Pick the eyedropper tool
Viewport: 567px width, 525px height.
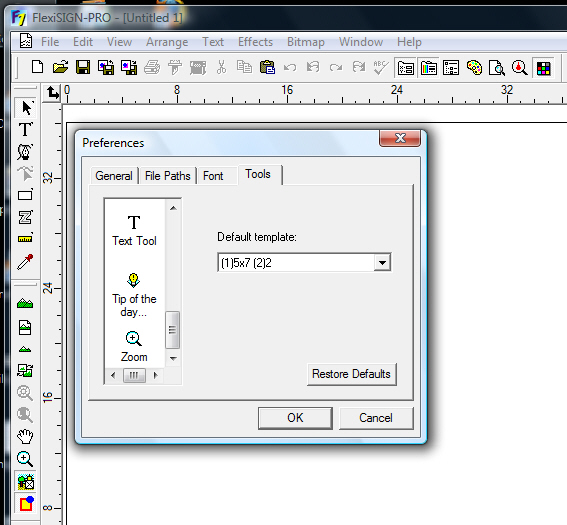tap(25, 262)
